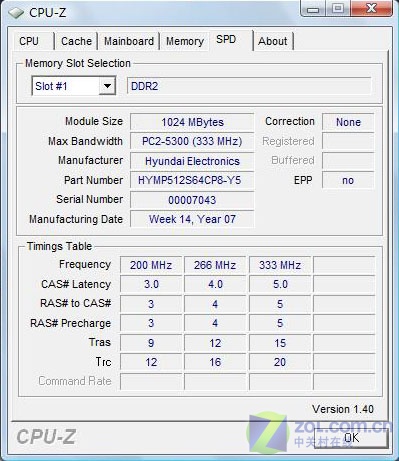Screen dimensions: 399x461
Task: Click the Trc value 12
Action: [151, 362]
